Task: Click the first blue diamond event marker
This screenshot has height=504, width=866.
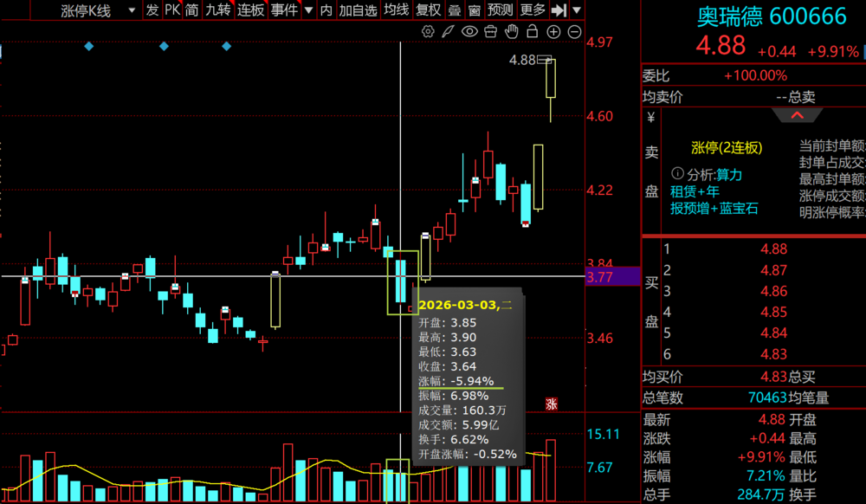Action: pyautogui.click(x=89, y=46)
